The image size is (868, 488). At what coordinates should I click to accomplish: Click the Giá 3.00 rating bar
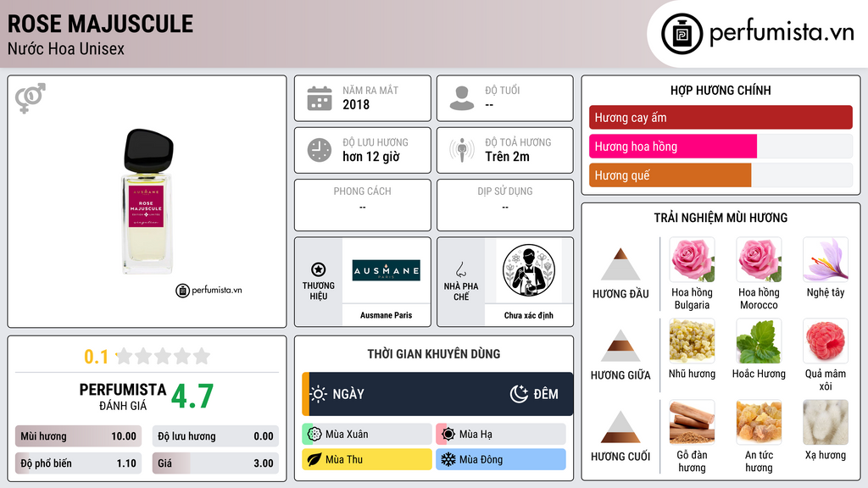click(215, 463)
